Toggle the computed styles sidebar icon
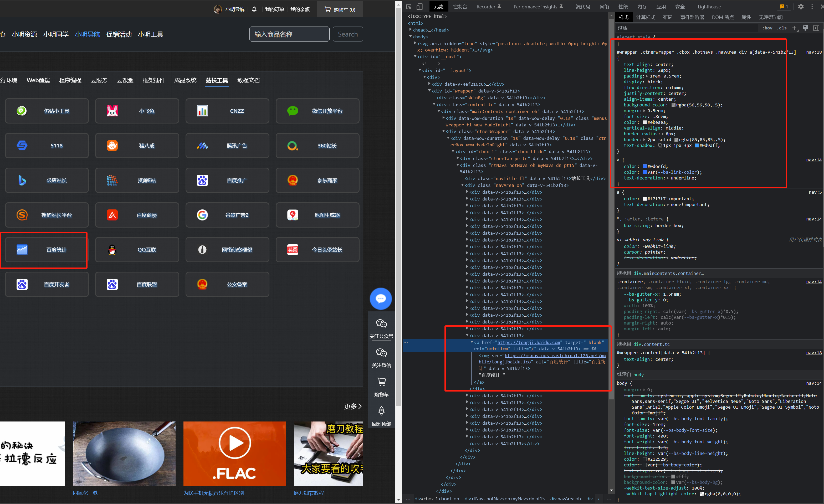 (816, 28)
